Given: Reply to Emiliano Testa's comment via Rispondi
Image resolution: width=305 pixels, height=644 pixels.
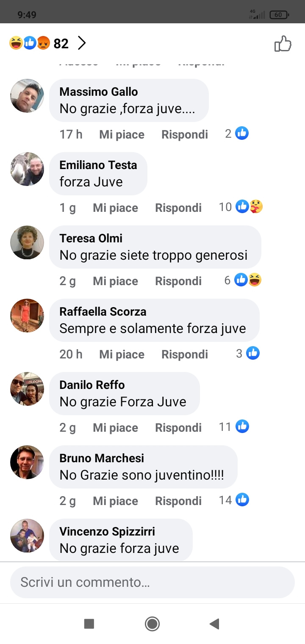Looking at the screenshot, I should pyautogui.click(x=178, y=208).
